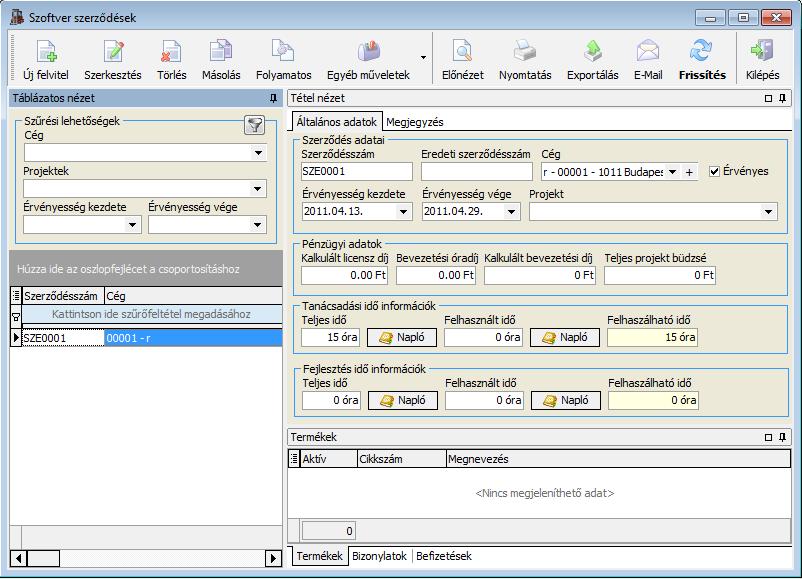Maximize the Tétel nézet panel
Viewport: 802px width, 579px height.
pos(768,98)
